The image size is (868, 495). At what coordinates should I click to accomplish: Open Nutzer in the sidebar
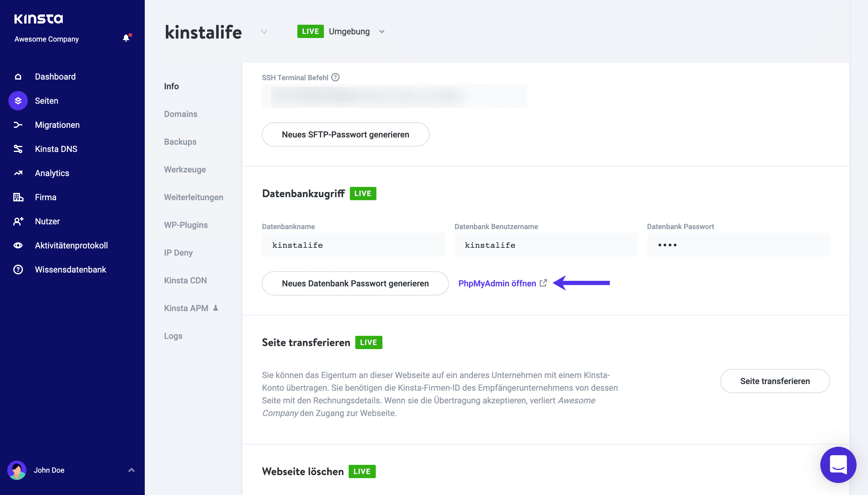[47, 221]
